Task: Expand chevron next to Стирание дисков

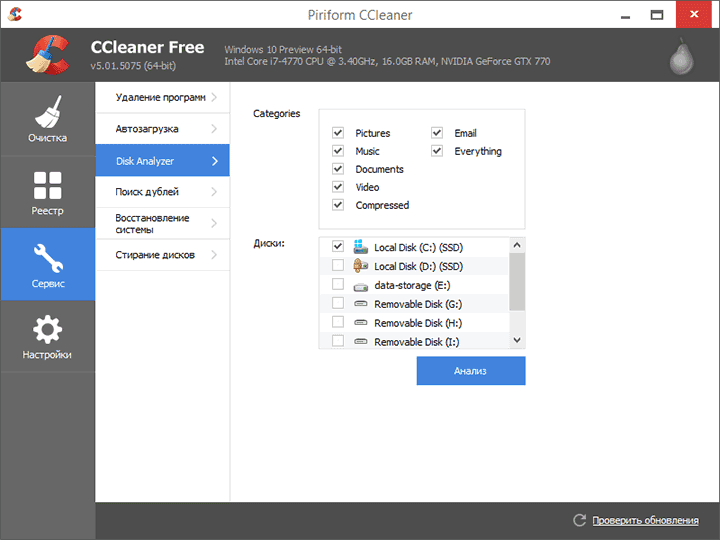Action: coord(214,254)
